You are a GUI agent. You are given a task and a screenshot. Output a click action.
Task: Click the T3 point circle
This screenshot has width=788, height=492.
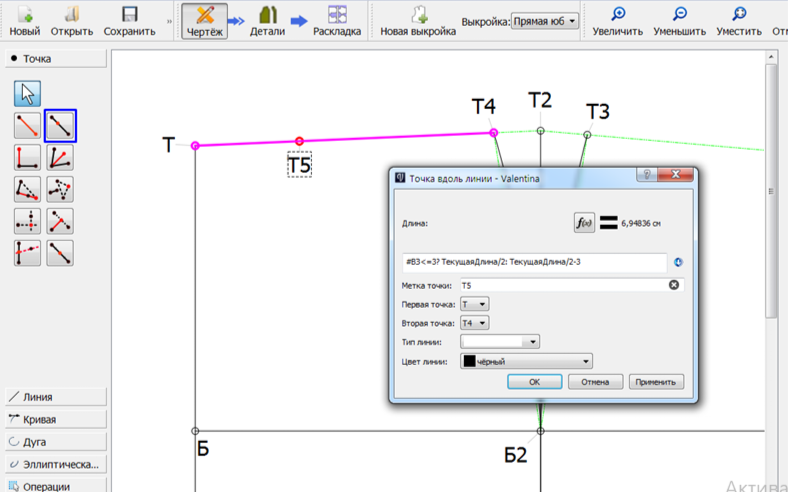(587, 135)
